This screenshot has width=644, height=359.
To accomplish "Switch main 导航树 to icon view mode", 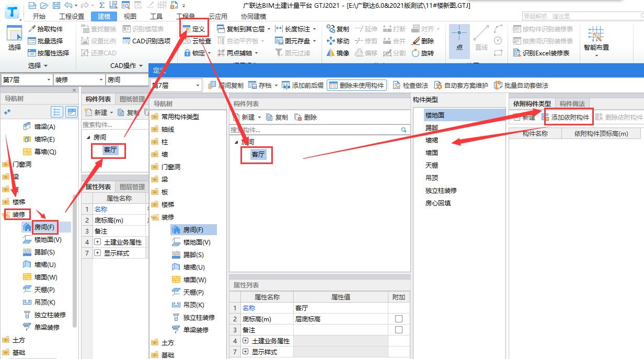I will (x=71, y=112).
